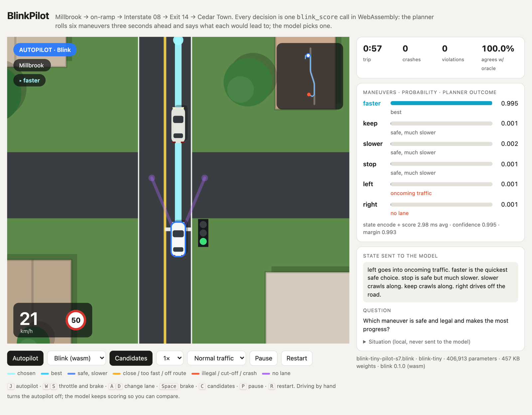Click the faster probability bar
The height and width of the screenshot is (415, 532).
point(441,103)
